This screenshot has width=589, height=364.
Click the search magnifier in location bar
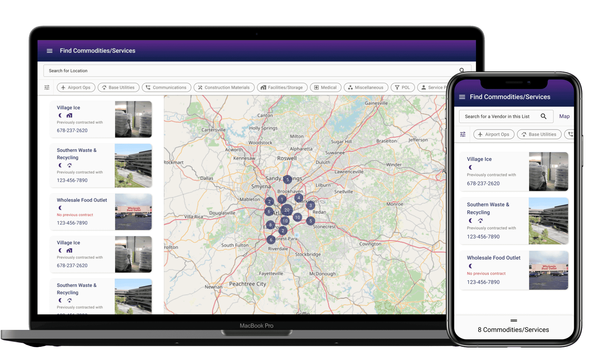pos(461,70)
